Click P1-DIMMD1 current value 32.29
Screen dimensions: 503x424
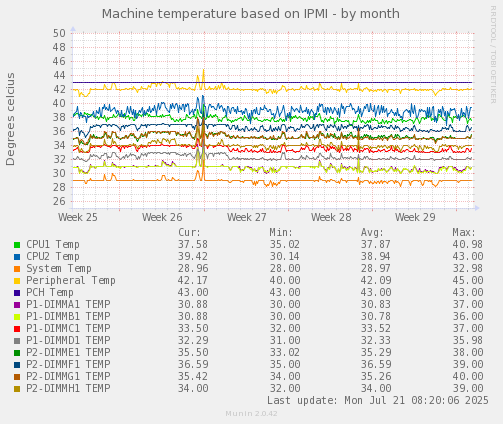[193, 341]
